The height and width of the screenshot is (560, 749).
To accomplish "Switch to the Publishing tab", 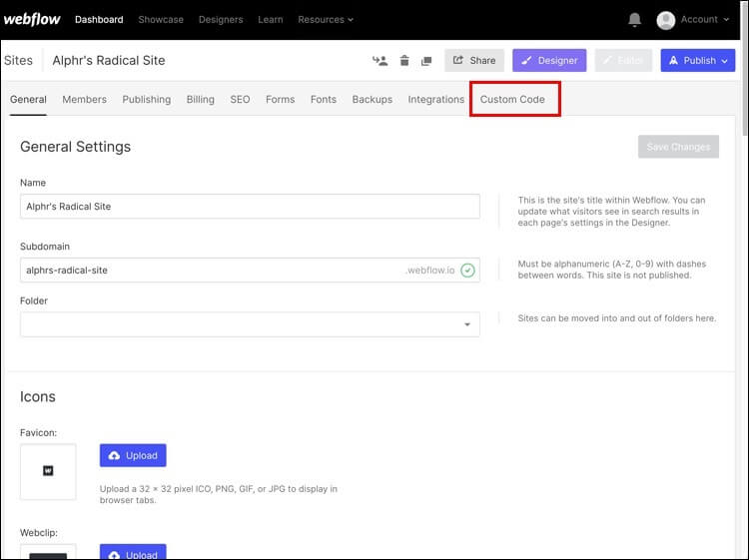I will tap(146, 99).
